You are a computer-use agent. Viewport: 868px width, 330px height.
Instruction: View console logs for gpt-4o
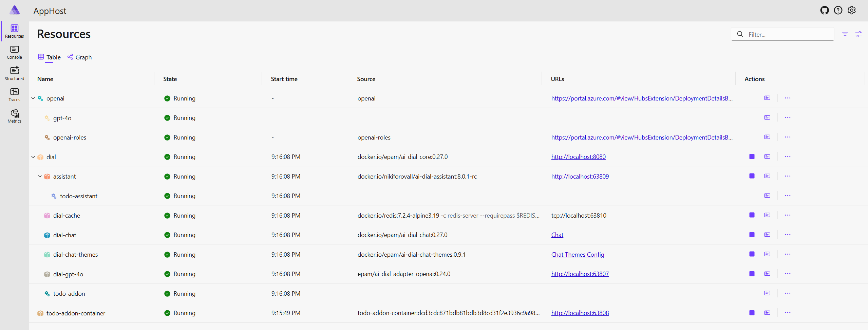pos(767,117)
